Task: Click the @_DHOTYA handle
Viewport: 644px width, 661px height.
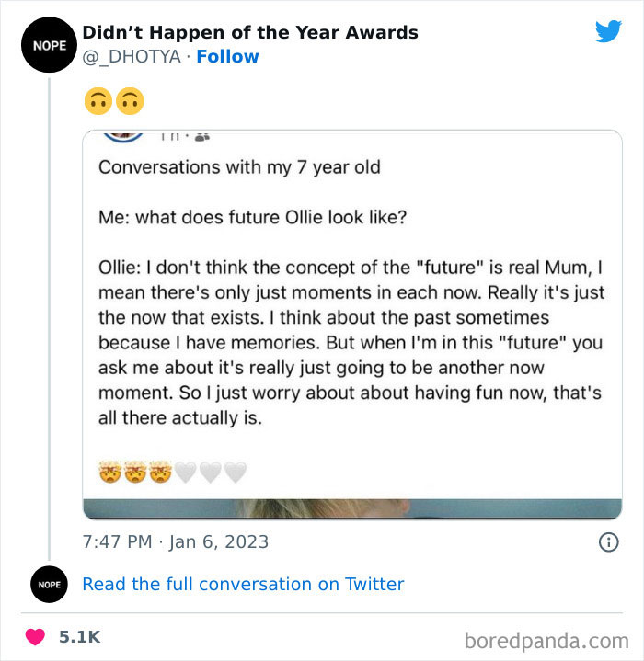Action: pos(133,56)
